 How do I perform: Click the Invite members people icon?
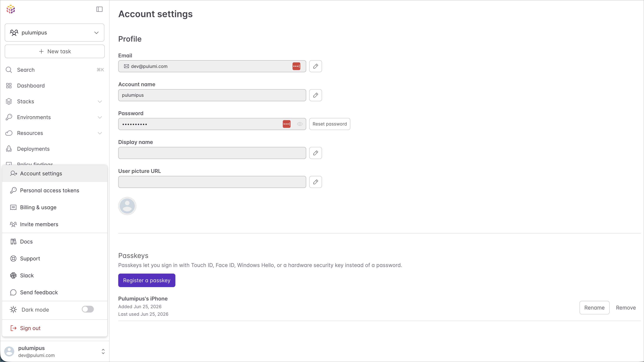click(14, 224)
